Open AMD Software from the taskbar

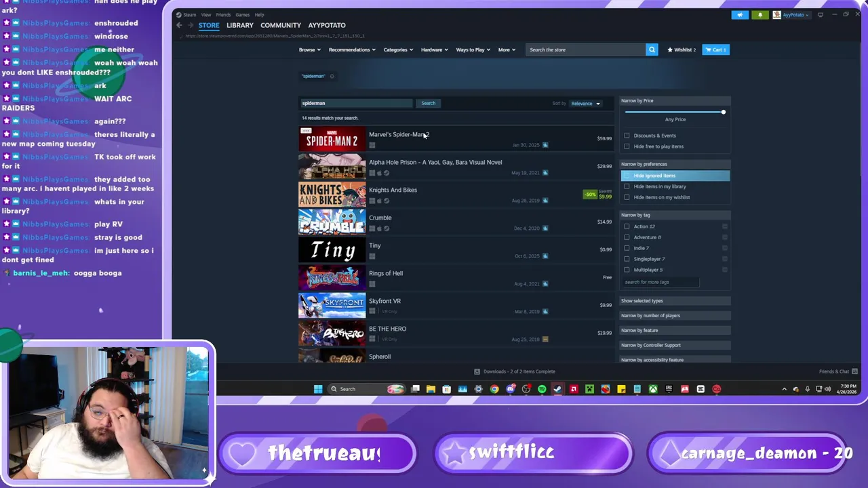coord(574,389)
